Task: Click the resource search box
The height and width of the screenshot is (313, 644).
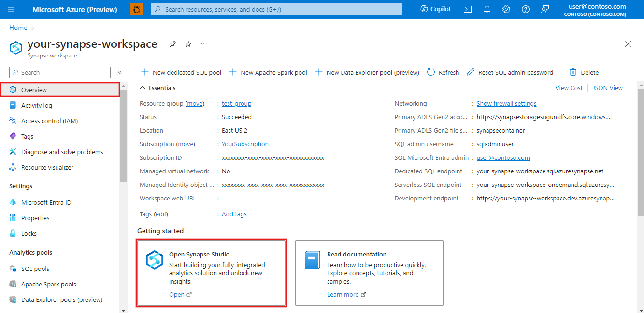Action: click(276, 9)
